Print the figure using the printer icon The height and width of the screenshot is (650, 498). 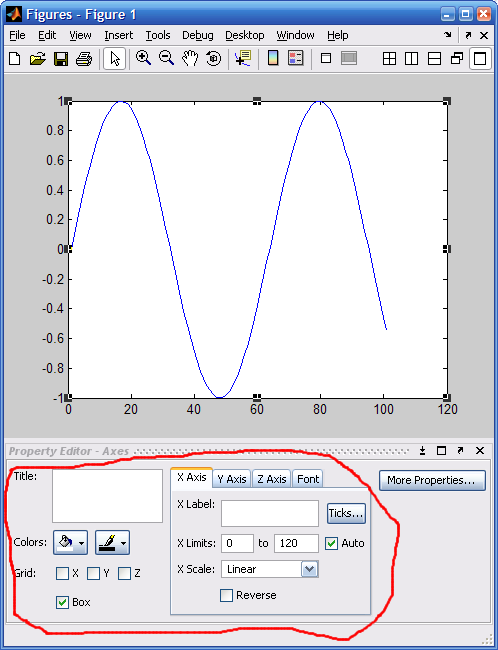[x=84, y=58]
